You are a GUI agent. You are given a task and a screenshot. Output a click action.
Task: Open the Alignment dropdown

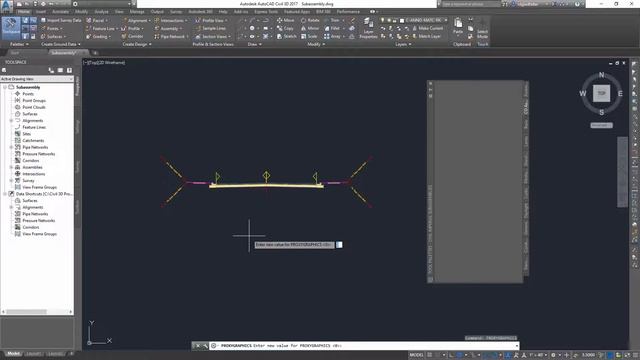136,20
